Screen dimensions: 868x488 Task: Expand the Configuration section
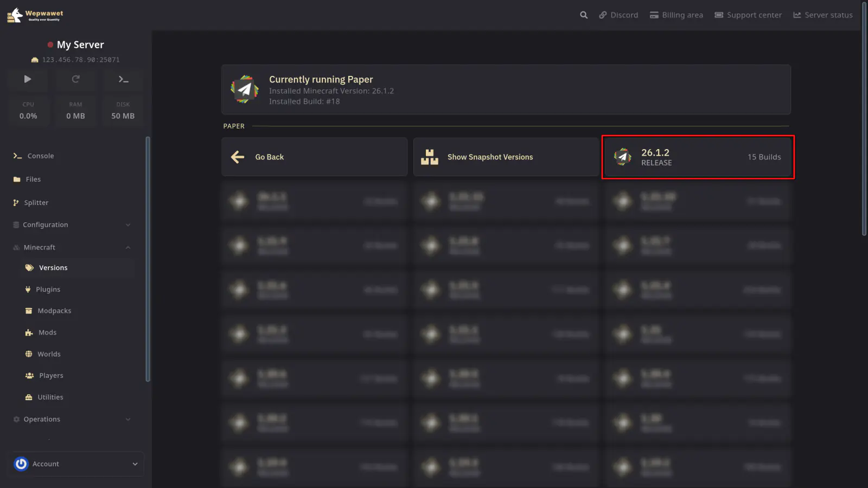128,225
